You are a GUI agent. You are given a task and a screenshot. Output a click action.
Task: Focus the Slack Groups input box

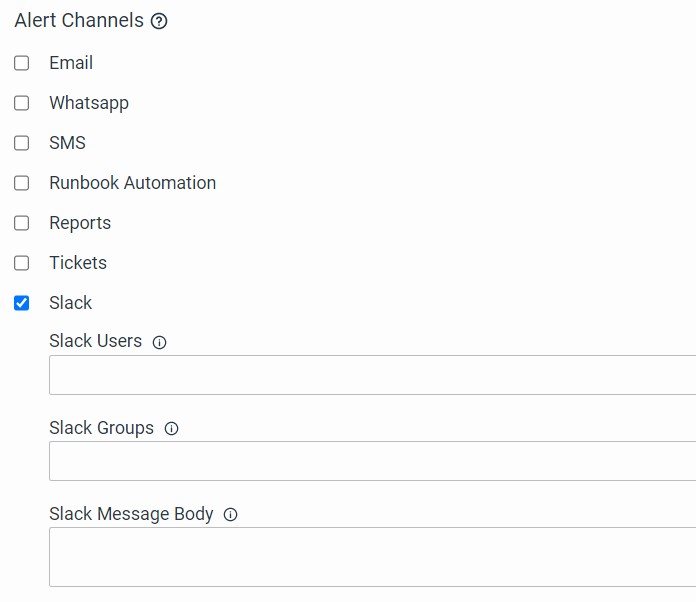coord(372,461)
